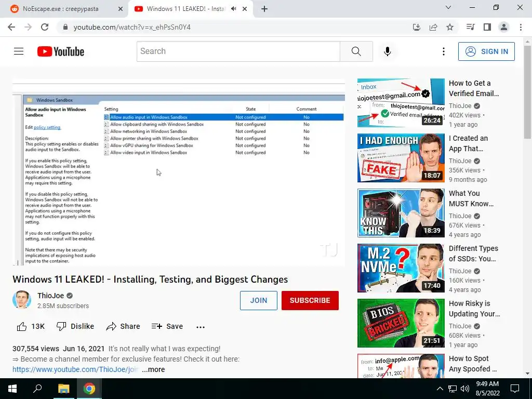This screenshot has height=399, width=532.
Task: Click the Chrome icon on the taskbar
Action: [x=89, y=389]
